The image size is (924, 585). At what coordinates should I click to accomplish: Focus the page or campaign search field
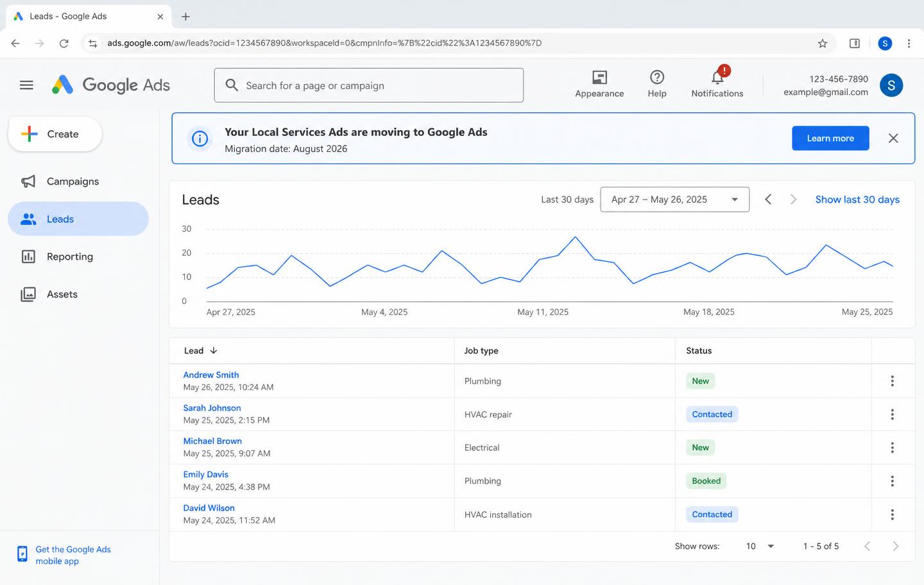pos(369,85)
